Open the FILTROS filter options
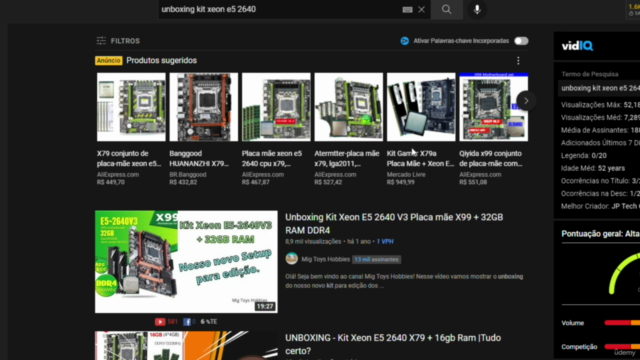The height and width of the screenshot is (360, 640). click(x=118, y=41)
